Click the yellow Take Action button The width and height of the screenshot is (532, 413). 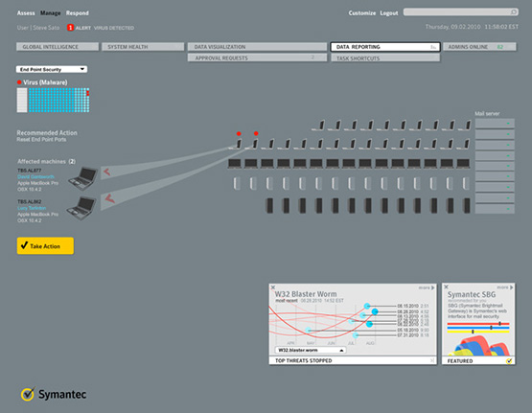[45, 246]
